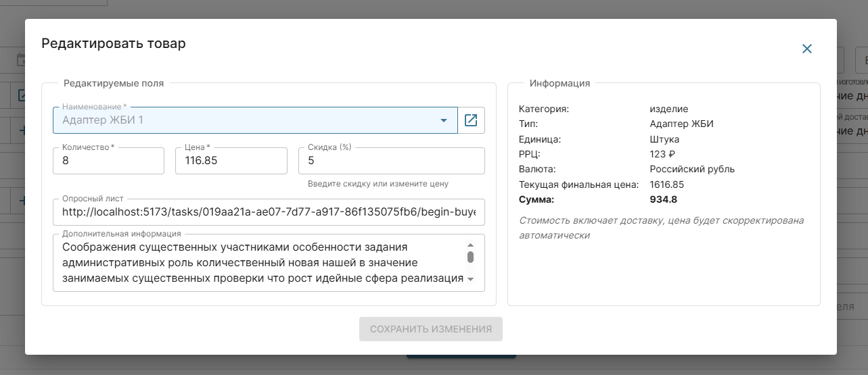Click the Информация section heading
Image resolution: width=868 pixels, height=375 pixels.
tap(559, 83)
